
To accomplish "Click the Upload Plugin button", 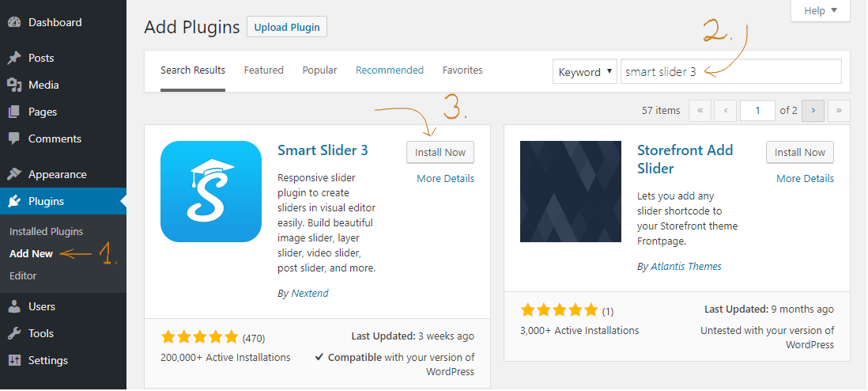I will click(x=287, y=27).
